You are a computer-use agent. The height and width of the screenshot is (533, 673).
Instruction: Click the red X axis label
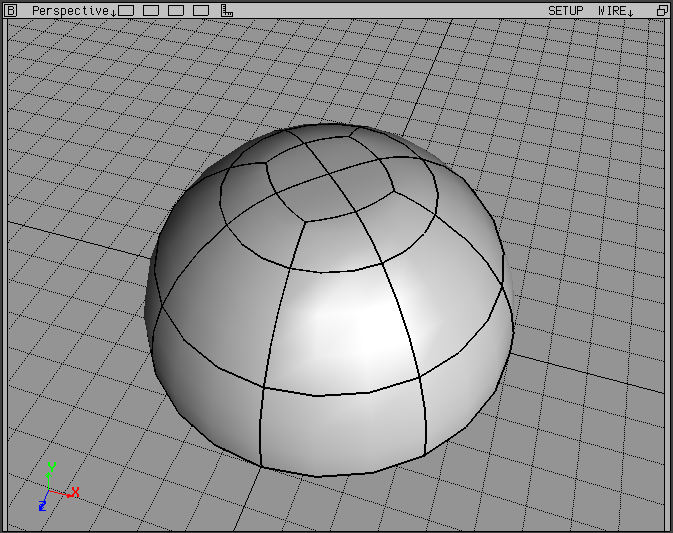click(75, 492)
